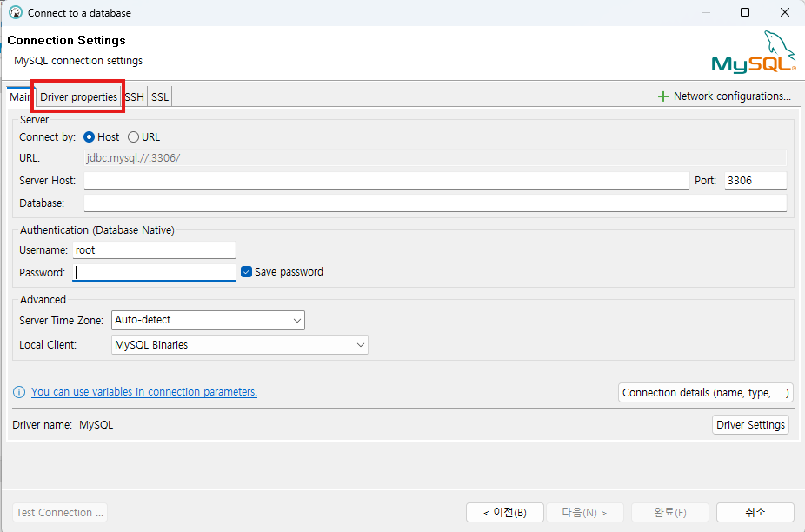Click the 'Authentication (Database Native)' group label
This screenshot has width=805, height=532.
pos(97,230)
